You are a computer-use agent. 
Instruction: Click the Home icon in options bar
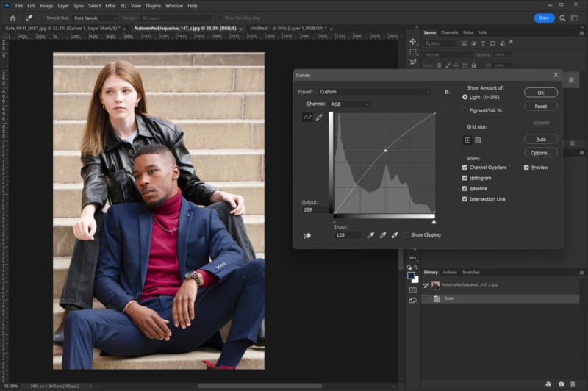coord(12,18)
